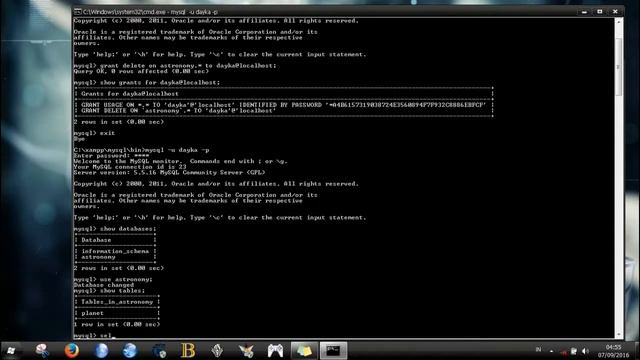Click the action center flag icon in tray
The image size is (640, 360).
(x=574, y=351)
